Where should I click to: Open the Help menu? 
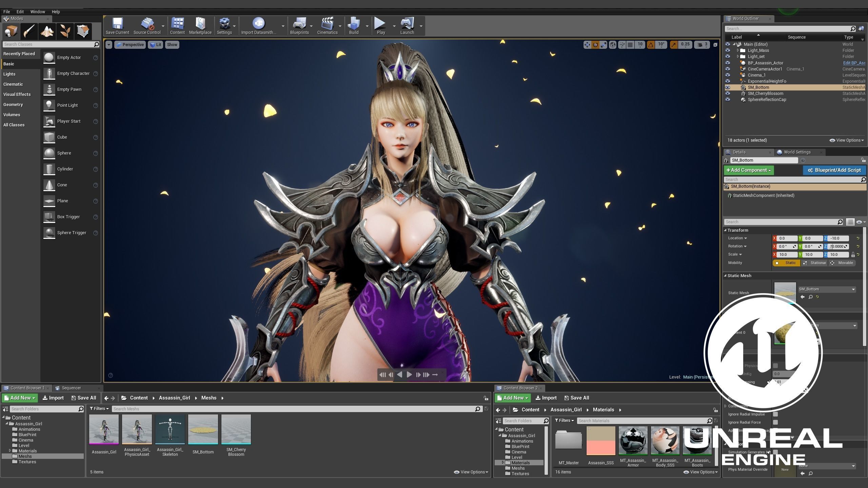click(56, 12)
